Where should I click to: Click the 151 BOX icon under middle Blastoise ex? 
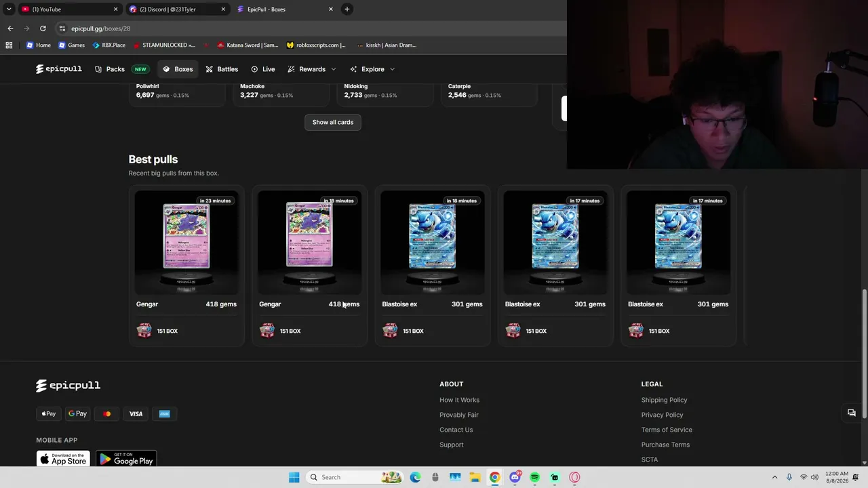[513, 331]
